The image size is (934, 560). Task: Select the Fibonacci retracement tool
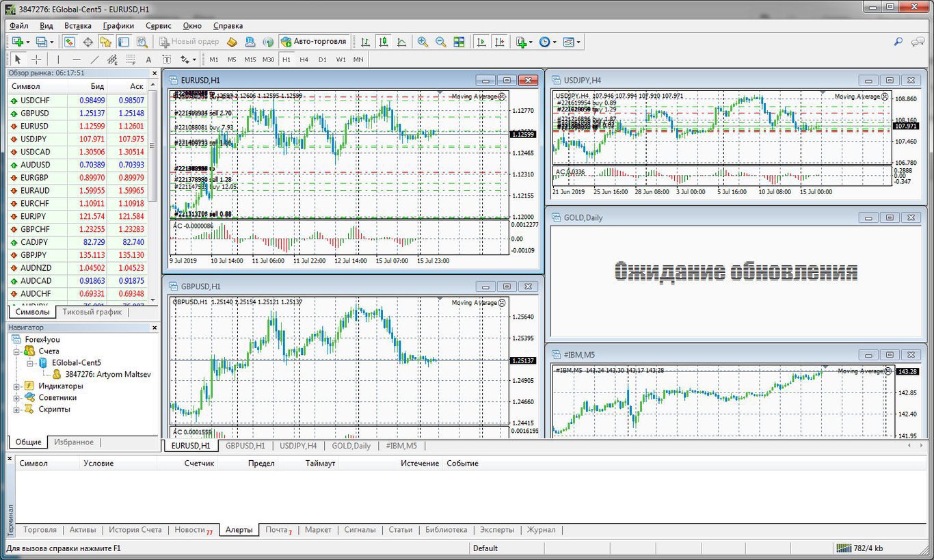point(130,59)
